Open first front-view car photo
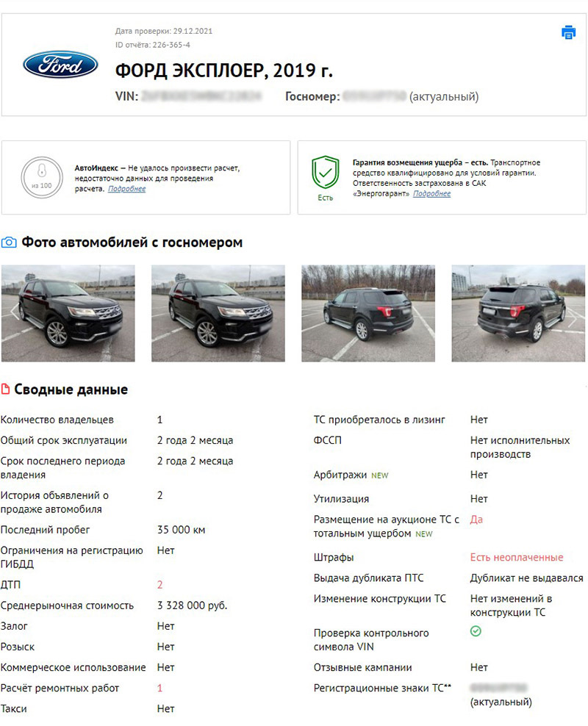Image resolution: width=588 pixels, height=726 pixels. pyautogui.click(x=68, y=313)
